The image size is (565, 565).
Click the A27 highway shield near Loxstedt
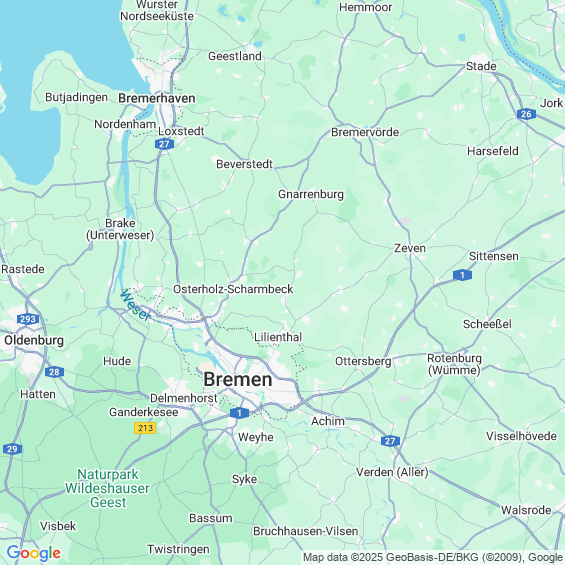pyautogui.click(x=164, y=144)
